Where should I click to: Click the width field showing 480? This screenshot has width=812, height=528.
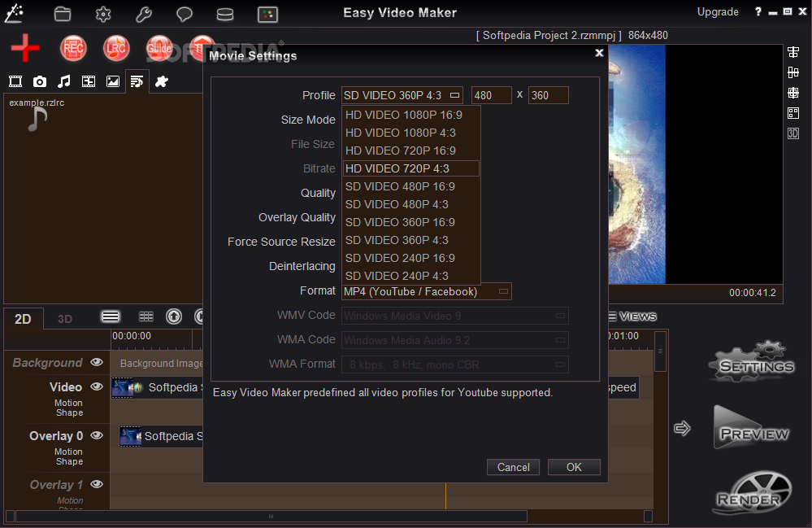tap(492, 95)
